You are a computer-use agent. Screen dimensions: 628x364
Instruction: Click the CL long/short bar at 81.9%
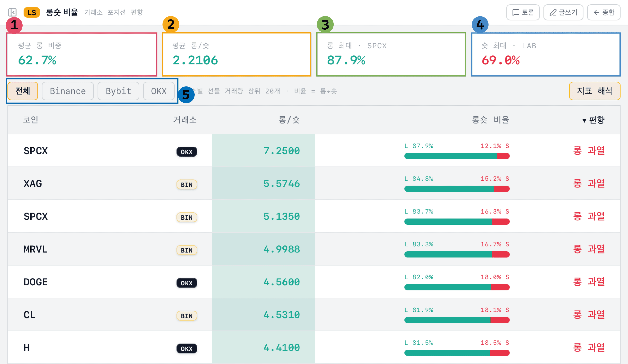pyautogui.click(x=457, y=320)
